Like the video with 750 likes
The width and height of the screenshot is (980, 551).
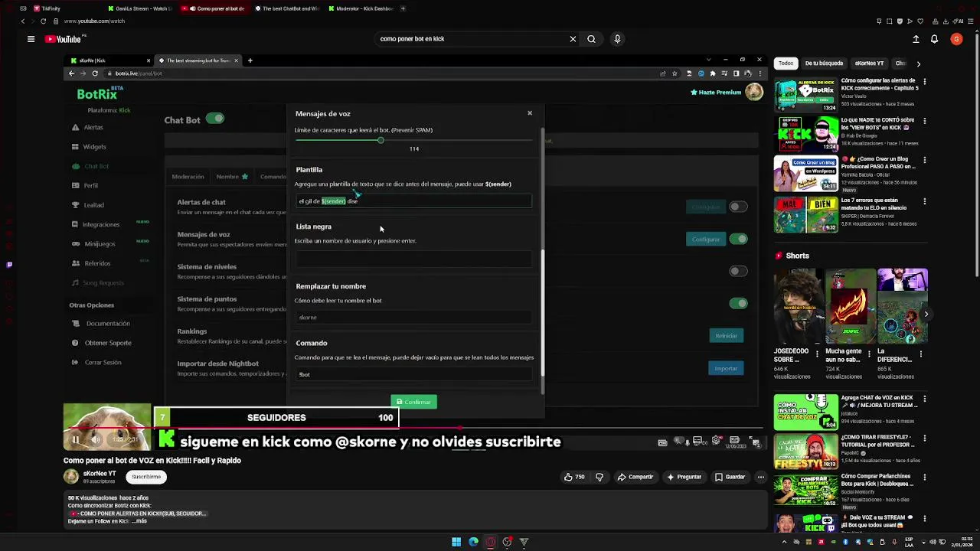[574, 477]
